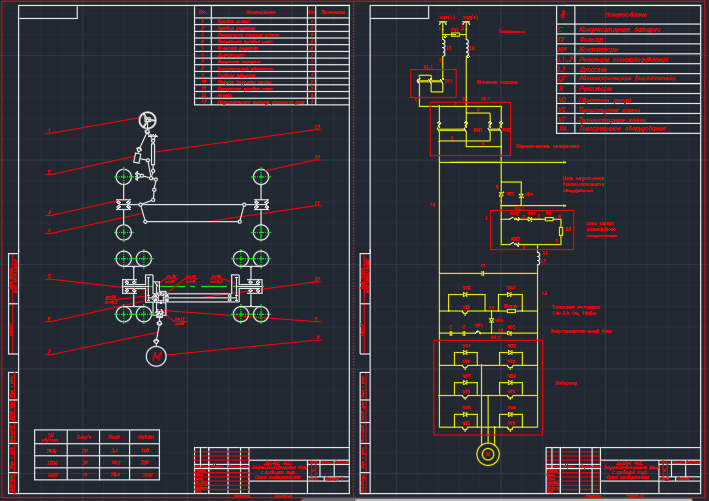709x501 pixels.
Task: Click the top-right green wheel symbol
Action: coord(261,177)
